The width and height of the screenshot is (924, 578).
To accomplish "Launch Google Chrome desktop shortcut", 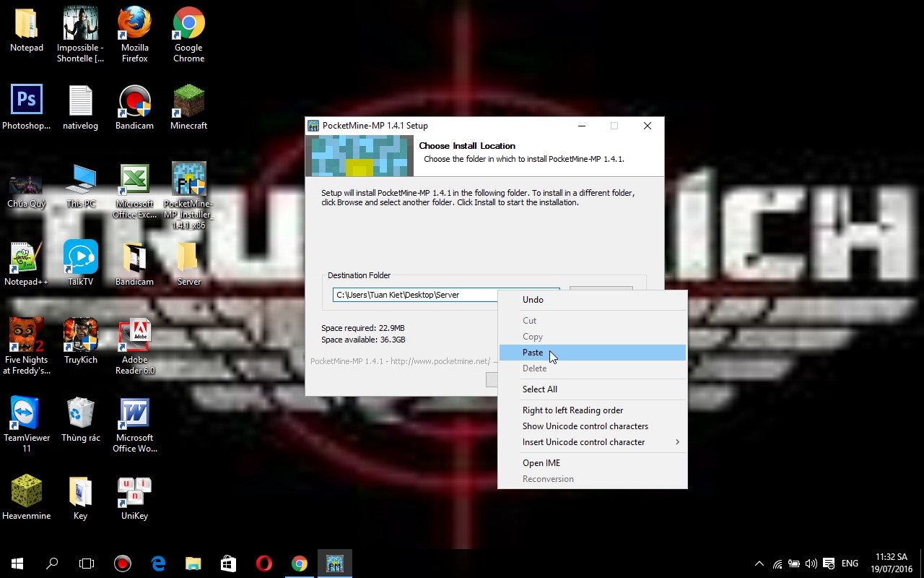I will click(x=188, y=35).
